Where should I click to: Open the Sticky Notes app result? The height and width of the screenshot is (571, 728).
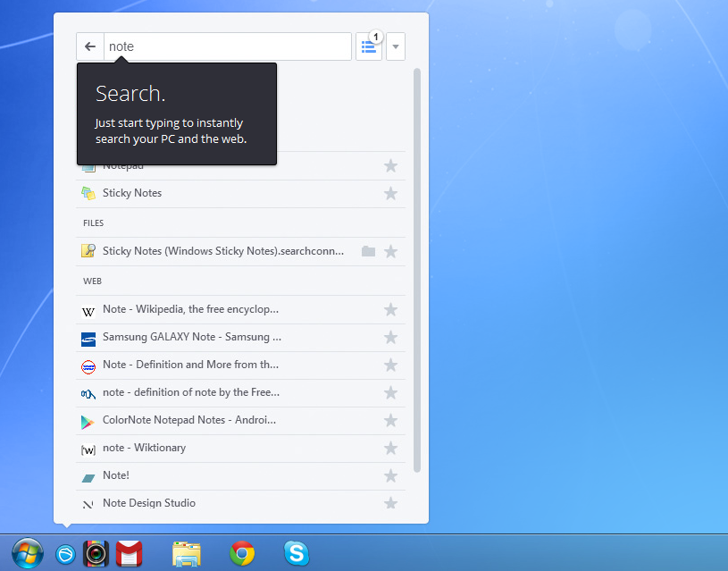[132, 193]
